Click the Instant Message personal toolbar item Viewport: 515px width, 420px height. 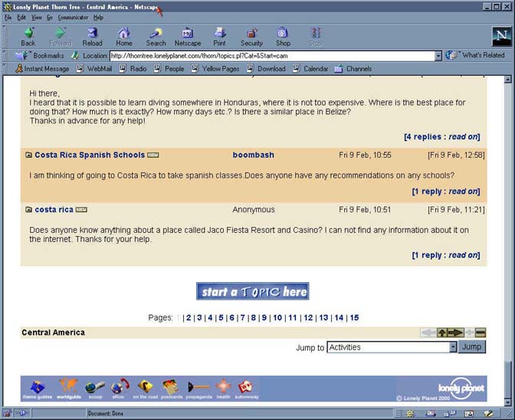tap(42, 69)
